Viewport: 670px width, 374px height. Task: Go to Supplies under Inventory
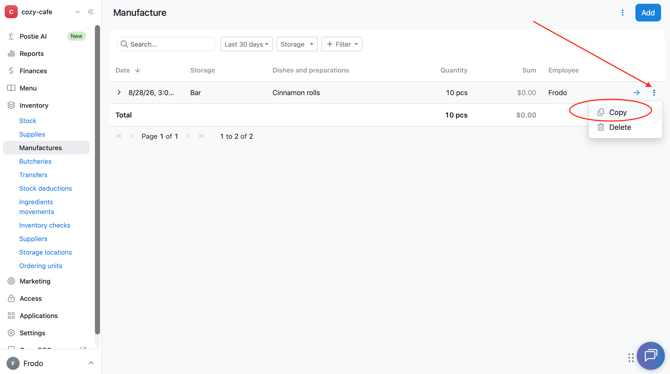tap(32, 134)
